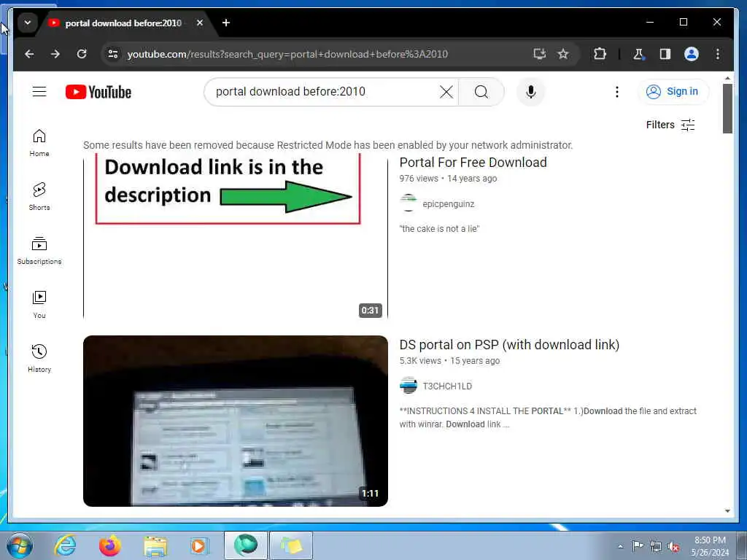Reload the page with the refresh icon
Screen dimensions: 747x560
82,54
